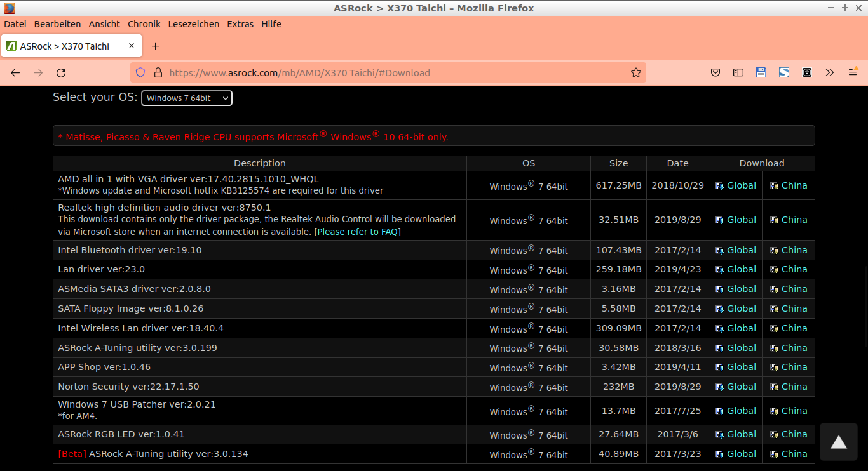The height and width of the screenshot is (471, 868).
Task: Click the Firefox icon in the title bar
Action: [10, 8]
